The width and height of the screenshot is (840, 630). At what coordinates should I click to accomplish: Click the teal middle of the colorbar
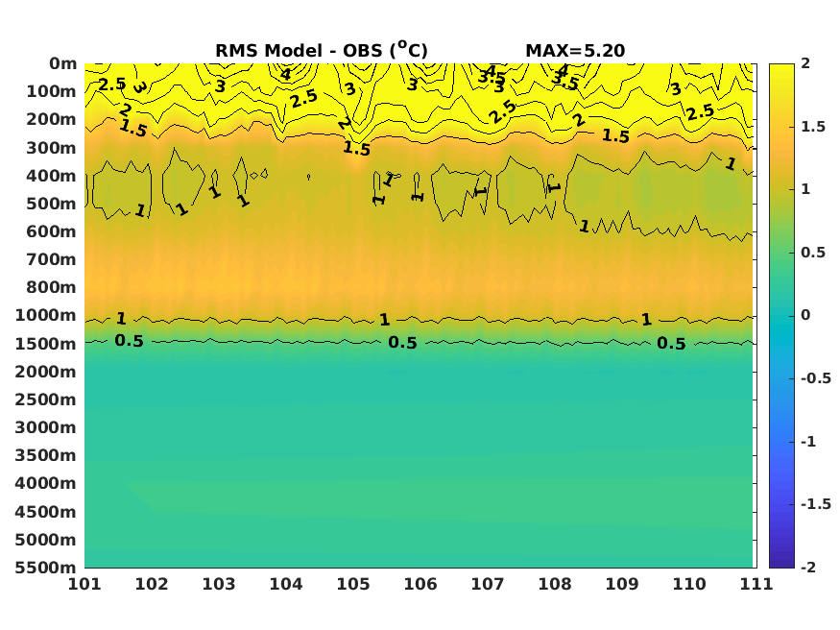[781, 316]
